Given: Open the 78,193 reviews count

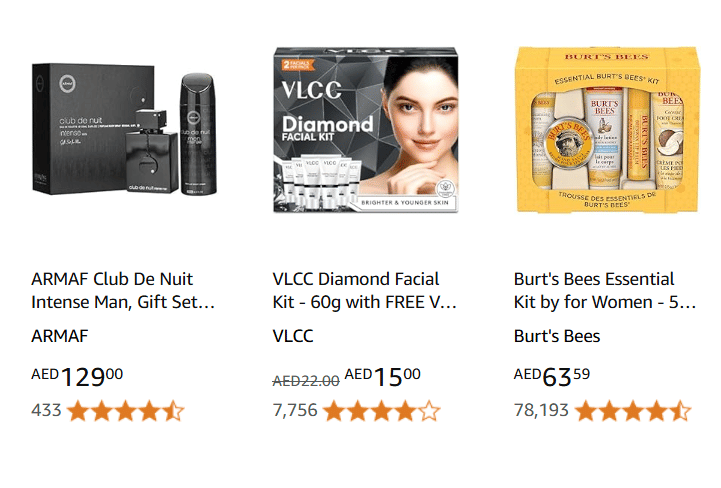Looking at the screenshot, I should click(541, 410).
